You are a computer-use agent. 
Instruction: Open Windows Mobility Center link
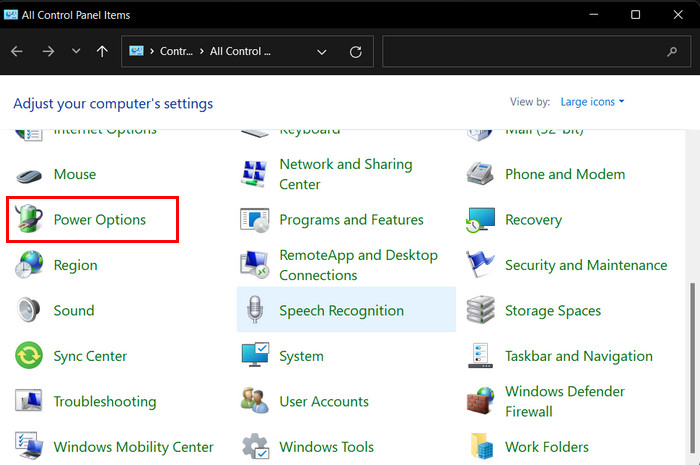(133, 447)
